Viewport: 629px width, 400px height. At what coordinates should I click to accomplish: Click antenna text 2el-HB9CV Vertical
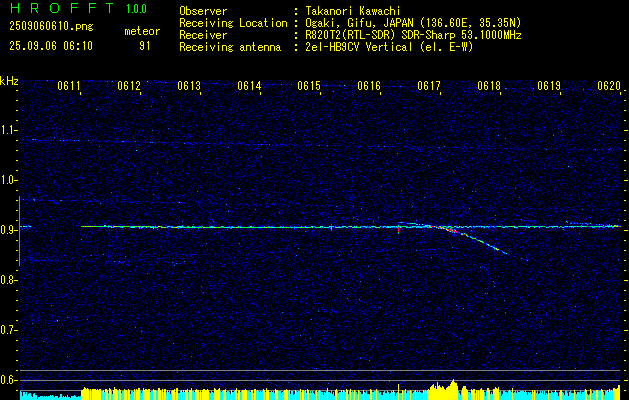pyautogui.click(x=359, y=47)
